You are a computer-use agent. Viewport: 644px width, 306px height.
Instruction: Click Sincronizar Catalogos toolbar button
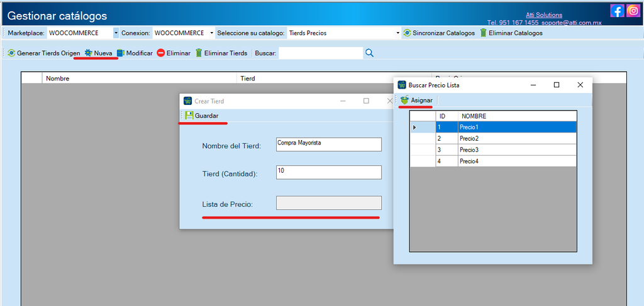coord(439,33)
